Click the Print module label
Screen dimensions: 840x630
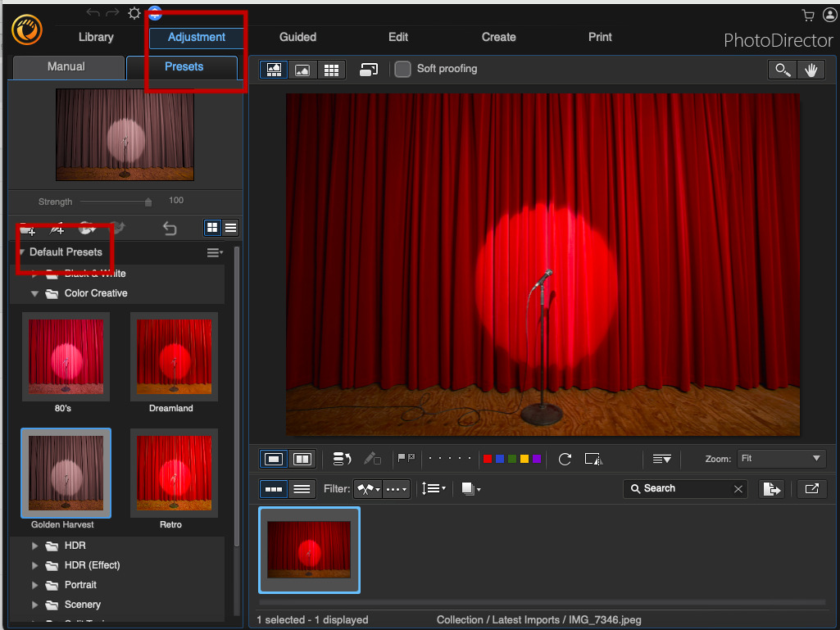(599, 37)
